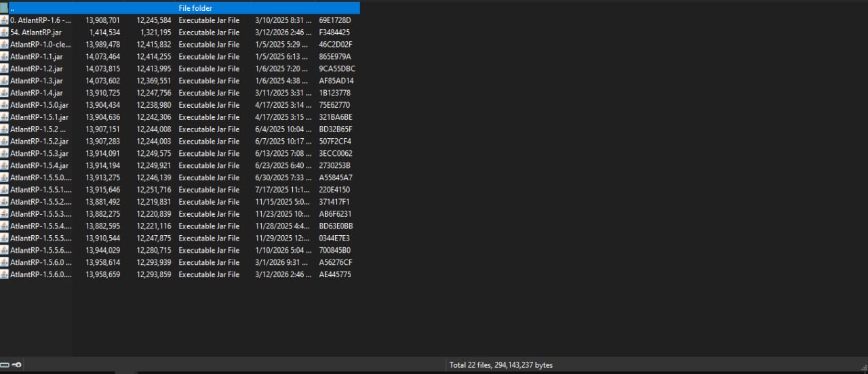Image resolution: width=868 pixels, height=374 pixels.
Task: Click the jar icon beside AtlantRP-1.3.jar
Action: pos(4,81)
